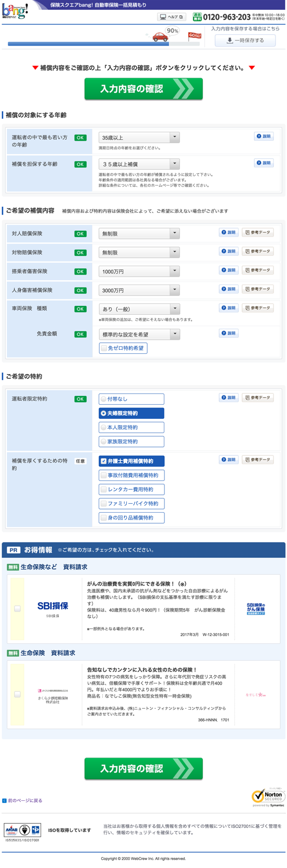This screenshot has width=287, height=868.
Task: Click the Norton Secured seal
Action: pos(268,797)
